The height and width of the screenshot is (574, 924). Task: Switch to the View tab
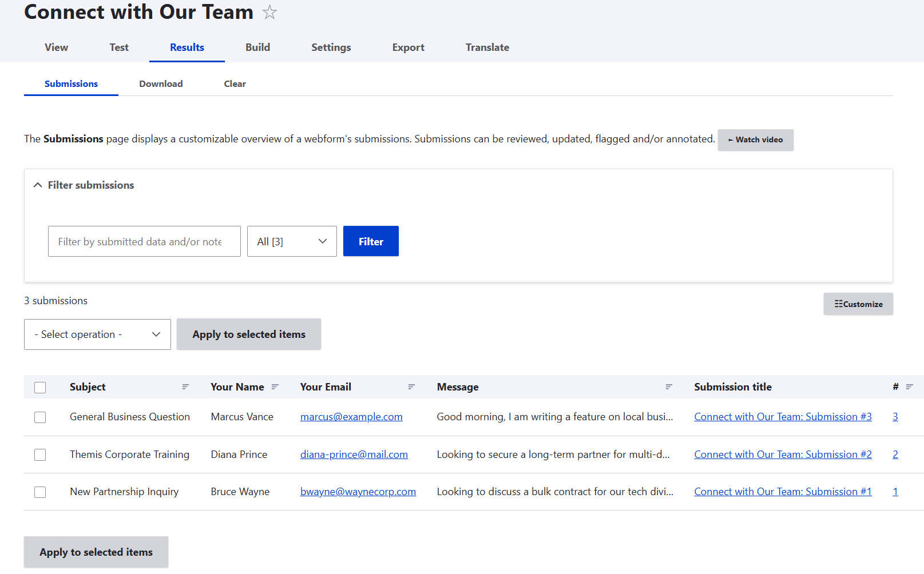[57, 47]
